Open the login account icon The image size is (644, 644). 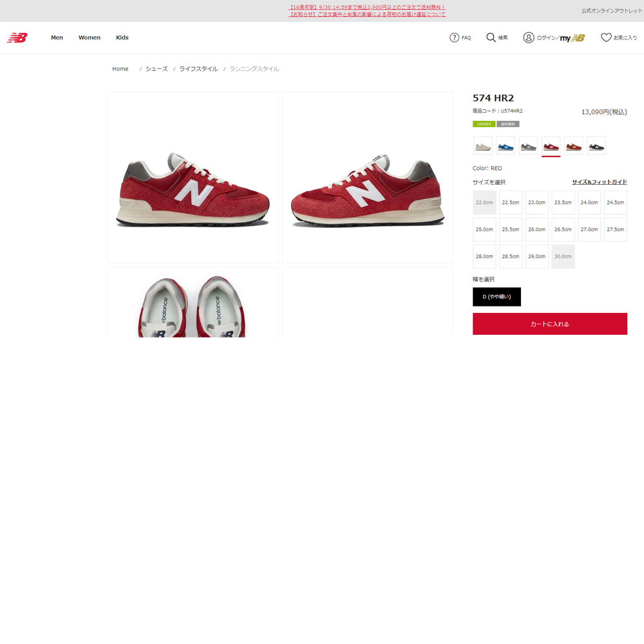[529, 38]
